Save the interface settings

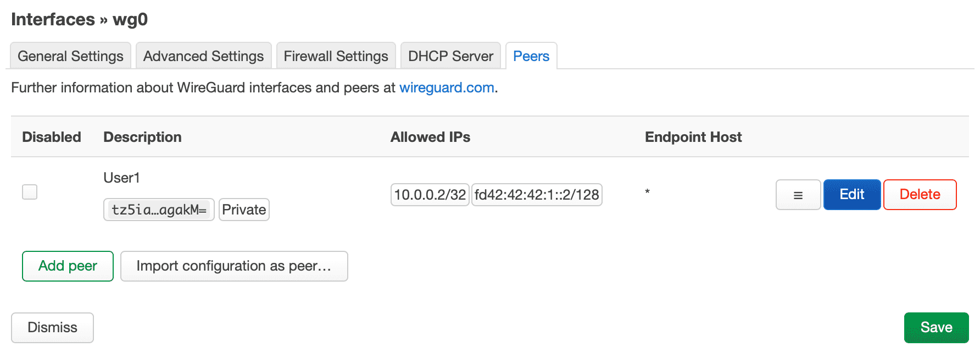(x=936, y=327)
